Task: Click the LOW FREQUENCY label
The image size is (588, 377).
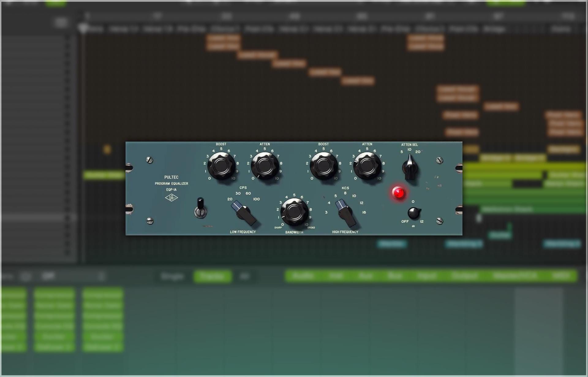Action: (x=243, y=232)
